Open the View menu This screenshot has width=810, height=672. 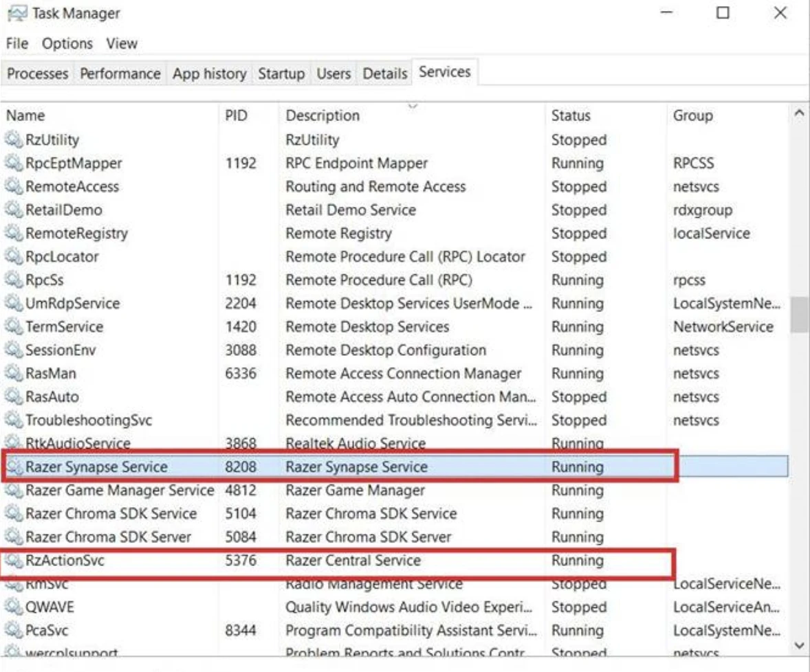point(122,43)
